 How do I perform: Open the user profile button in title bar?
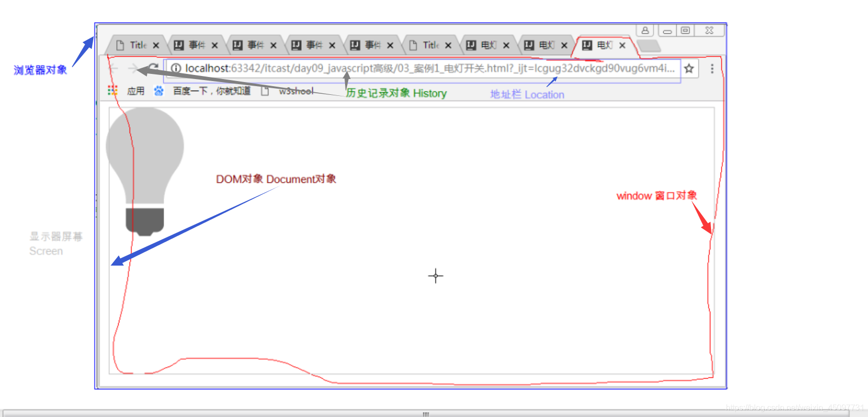645,31
